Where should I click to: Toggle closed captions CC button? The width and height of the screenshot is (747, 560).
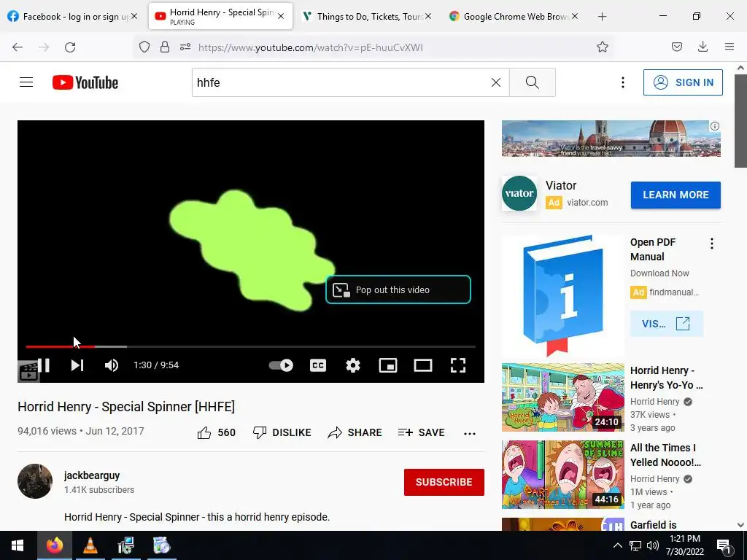[x=318, y=365]
